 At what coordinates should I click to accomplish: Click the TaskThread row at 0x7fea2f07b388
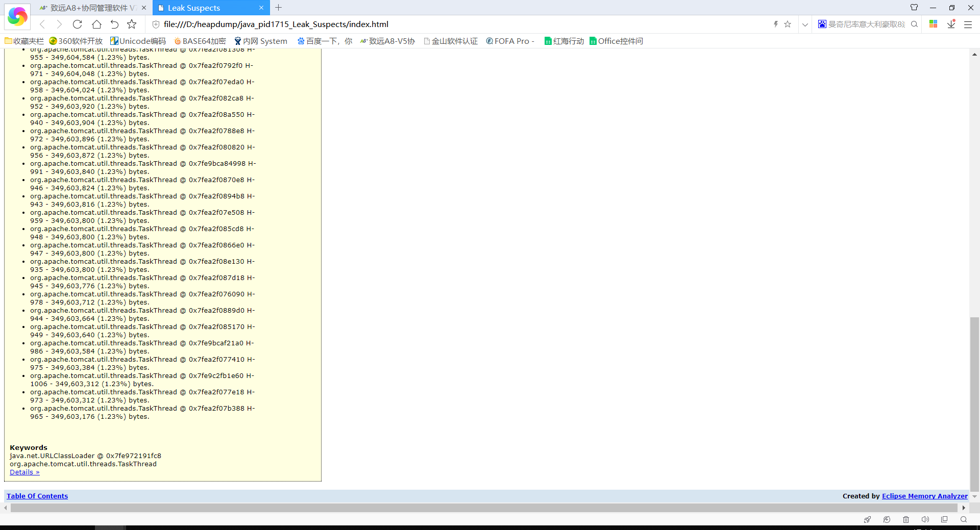coord(142,412)
